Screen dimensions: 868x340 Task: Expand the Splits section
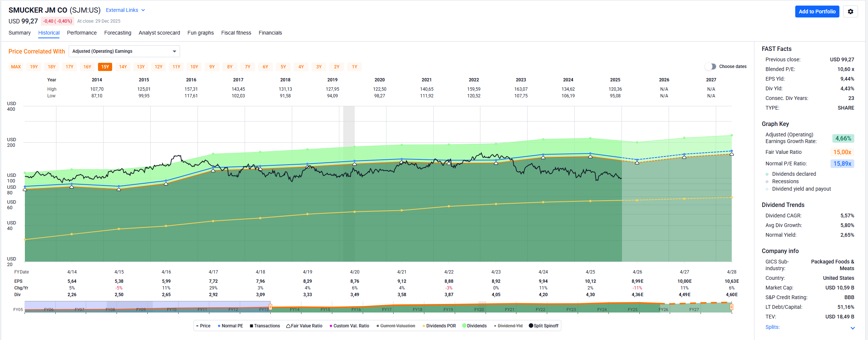[852, 328]
